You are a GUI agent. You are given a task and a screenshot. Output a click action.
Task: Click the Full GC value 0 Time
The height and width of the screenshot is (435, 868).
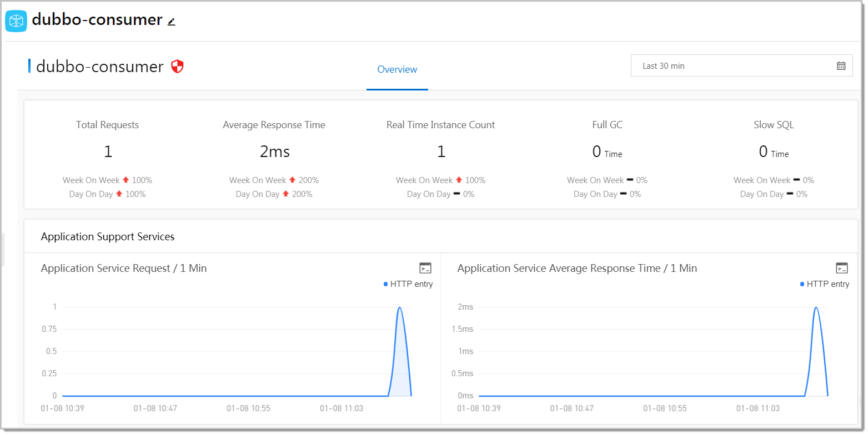point(608,151)
